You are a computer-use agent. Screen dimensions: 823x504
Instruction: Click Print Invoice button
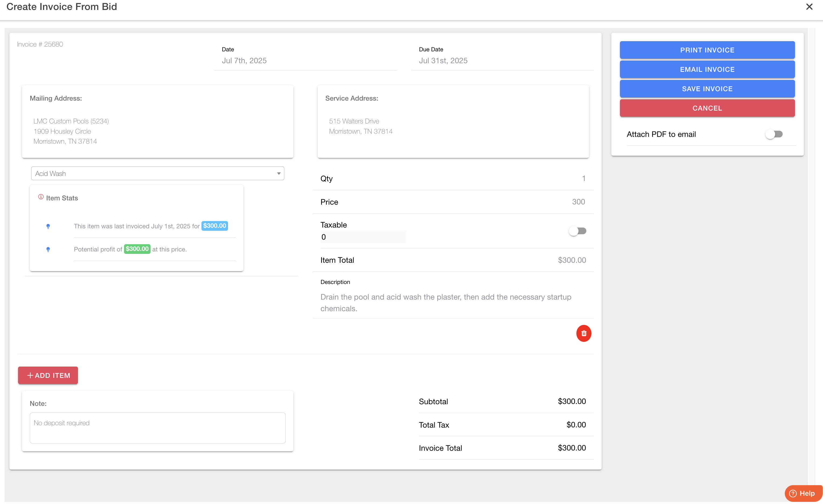[707, 50]
